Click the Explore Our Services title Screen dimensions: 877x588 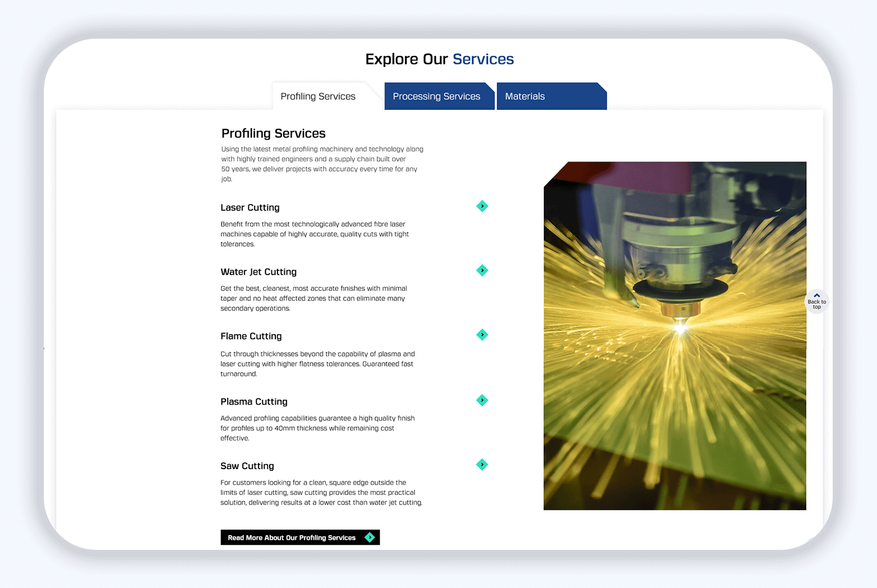(439, 59)
